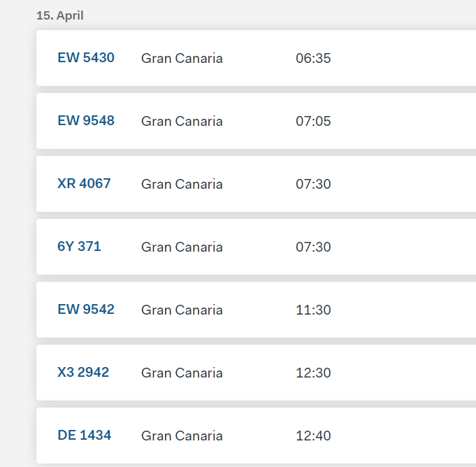Open the 6Y 371 flight link

pos(79,247)
